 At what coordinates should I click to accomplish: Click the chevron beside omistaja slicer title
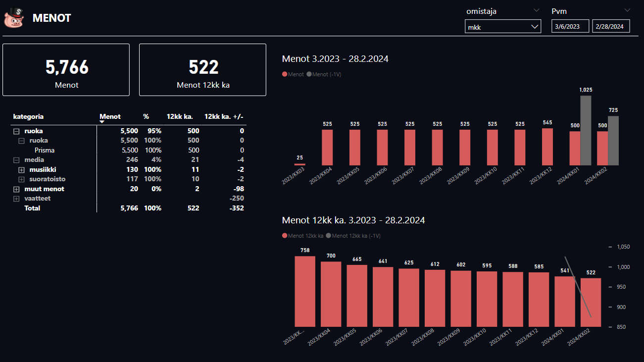tap(537, 10)
